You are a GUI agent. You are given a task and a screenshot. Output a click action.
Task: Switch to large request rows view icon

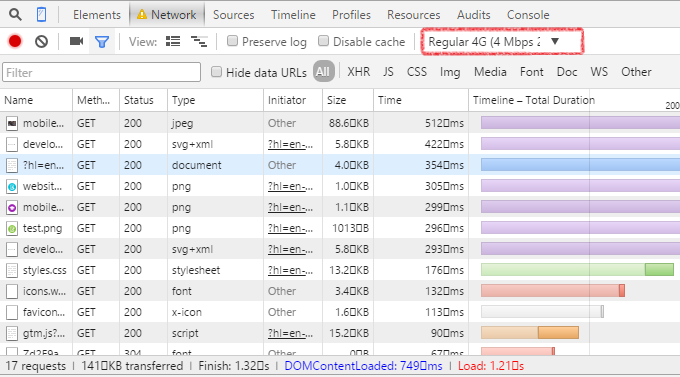tap(173, 41)
